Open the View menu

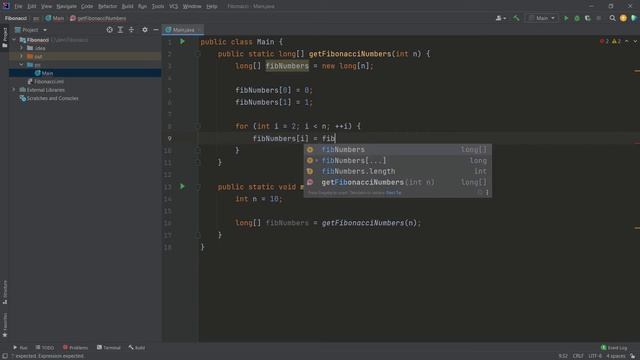46,7
